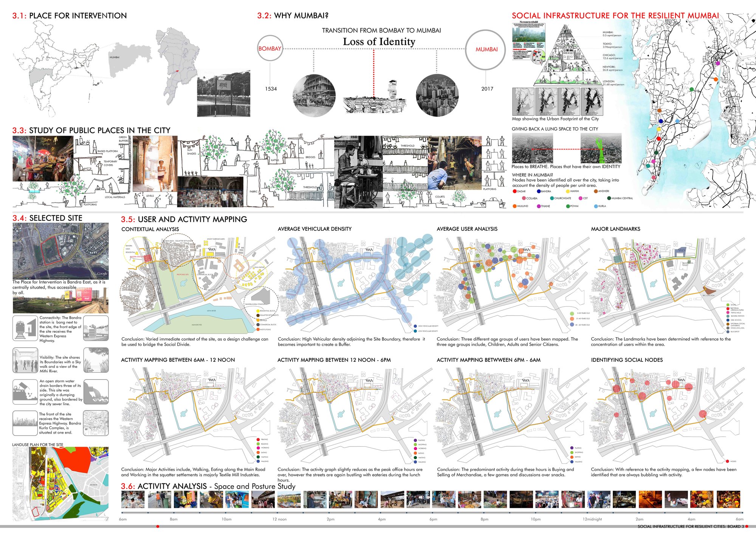This screenshot has height=534, width=756.
Task: Click the blue BANDRA legend dot
Action: click(x=539, y=191)
